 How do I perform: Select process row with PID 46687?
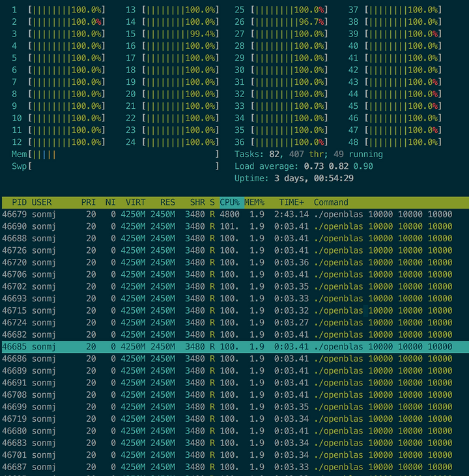click(234, 467)
